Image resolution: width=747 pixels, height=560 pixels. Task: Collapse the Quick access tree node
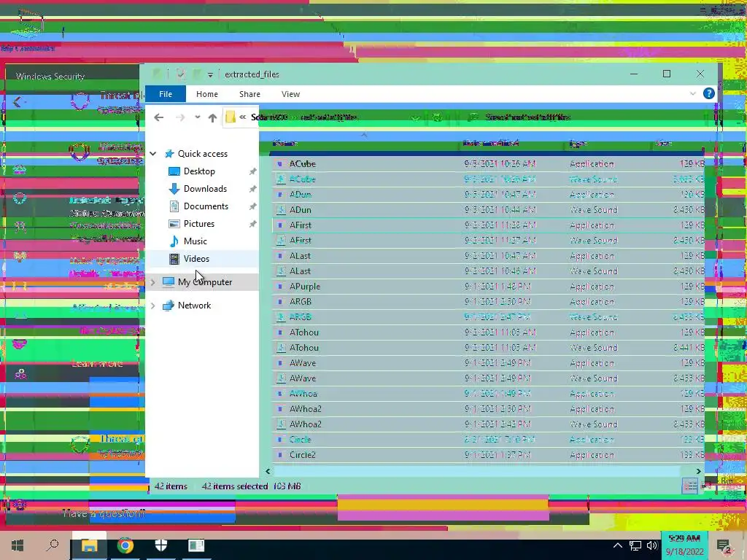point(153,153)
